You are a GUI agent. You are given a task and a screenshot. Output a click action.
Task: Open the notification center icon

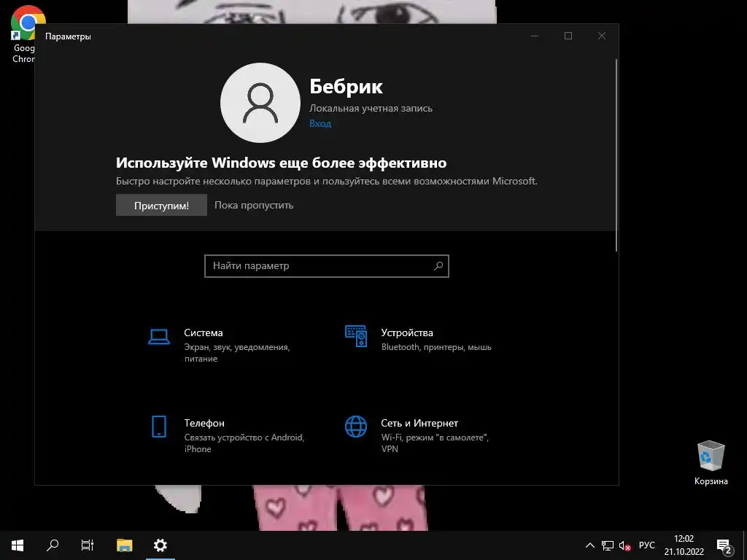[724, 546]
